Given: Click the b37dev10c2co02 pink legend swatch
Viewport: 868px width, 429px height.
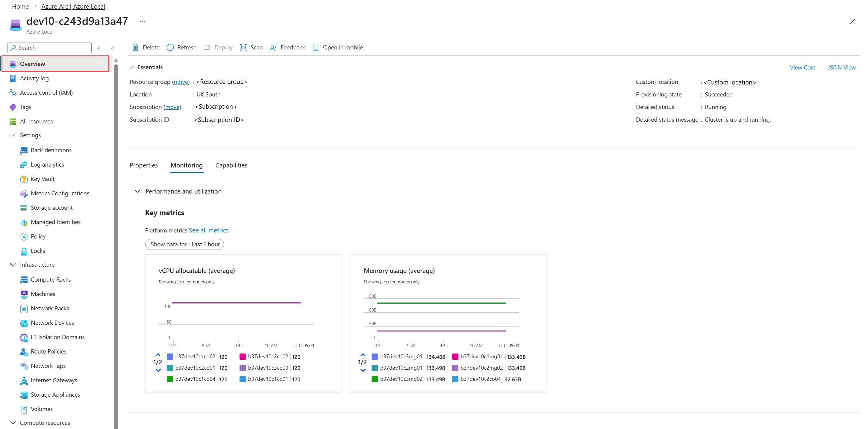Looking at the screenshot, I should 242,357.
